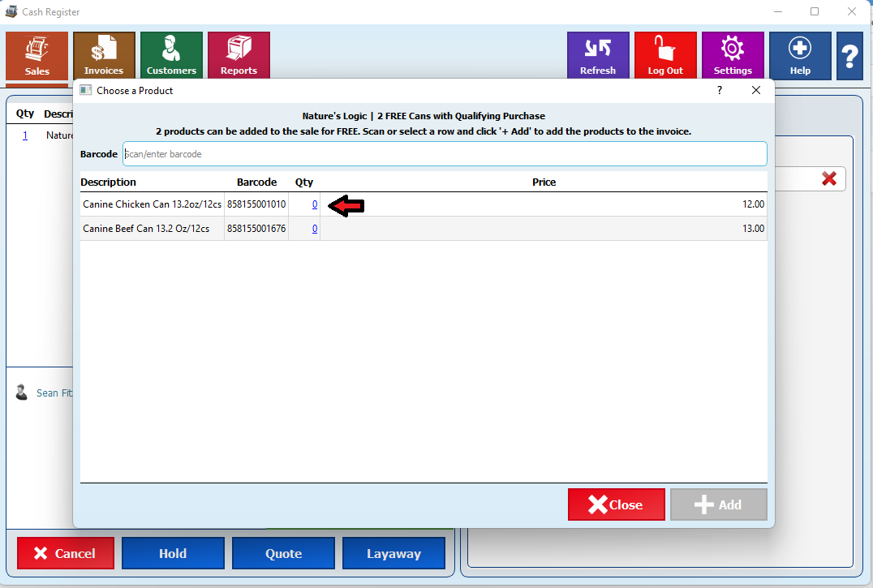This screenshot has width=873, height=588.
Task: Open the Reports section
Action: pos(239,56)
